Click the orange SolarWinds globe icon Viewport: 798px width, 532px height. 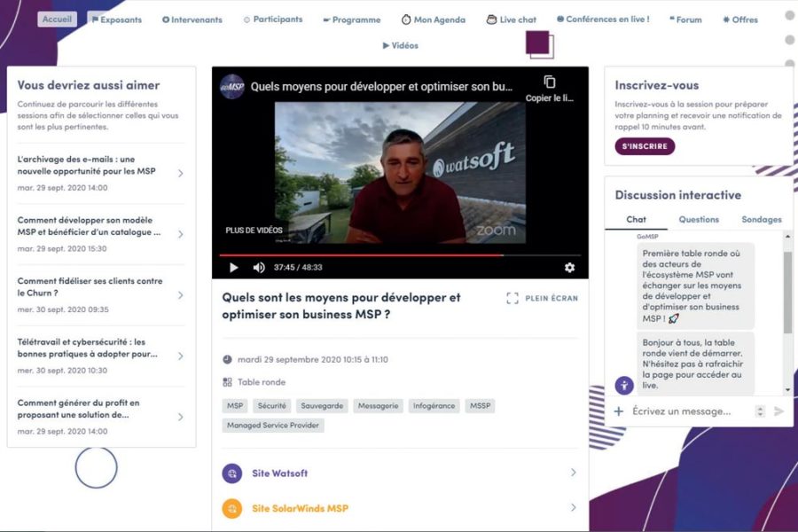(232, 509)
